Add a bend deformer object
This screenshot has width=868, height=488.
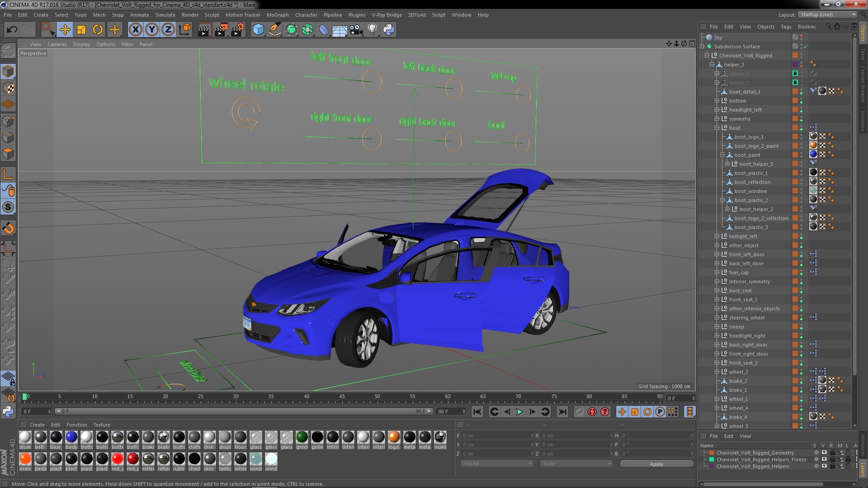pyautogui.click(x=324, y=30)
